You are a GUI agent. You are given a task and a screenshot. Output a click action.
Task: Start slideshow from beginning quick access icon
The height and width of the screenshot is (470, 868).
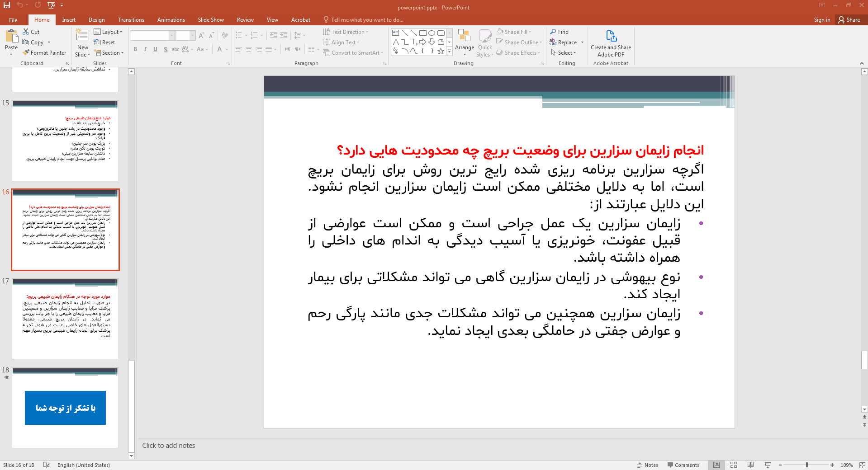point(51,5)
